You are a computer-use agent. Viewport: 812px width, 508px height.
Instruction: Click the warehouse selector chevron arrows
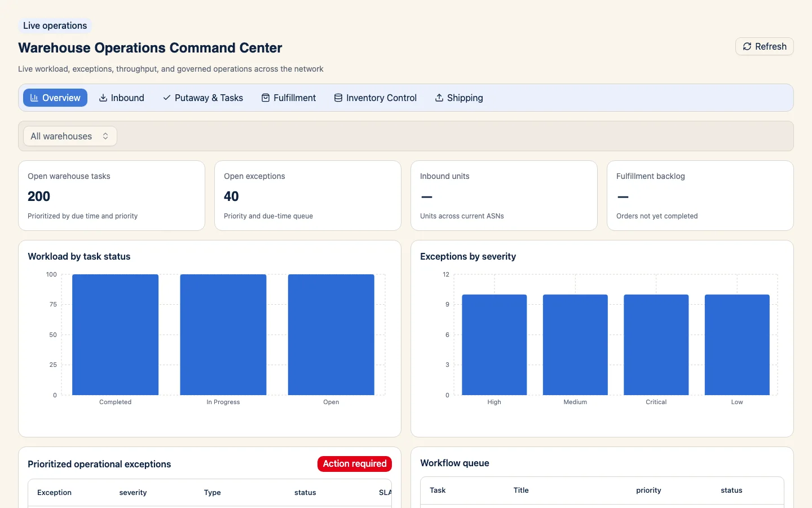point(105,136)
